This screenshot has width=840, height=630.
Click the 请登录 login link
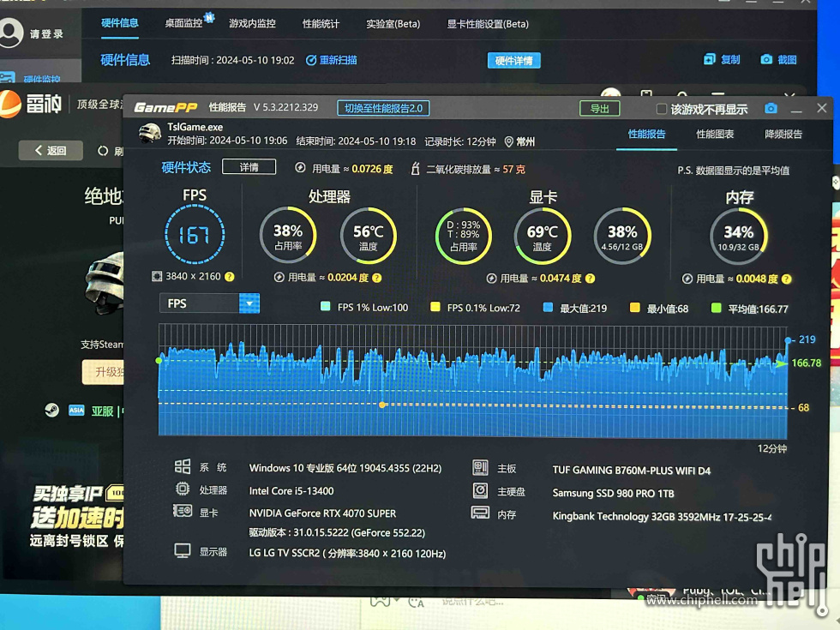pos(46,33)
